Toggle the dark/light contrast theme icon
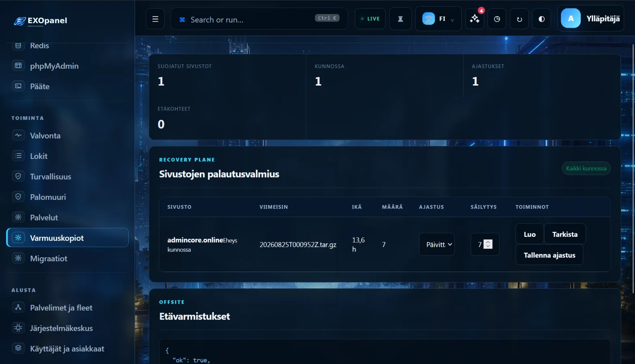Viewport: 635px width, 364px height. (x=541, y=19)
